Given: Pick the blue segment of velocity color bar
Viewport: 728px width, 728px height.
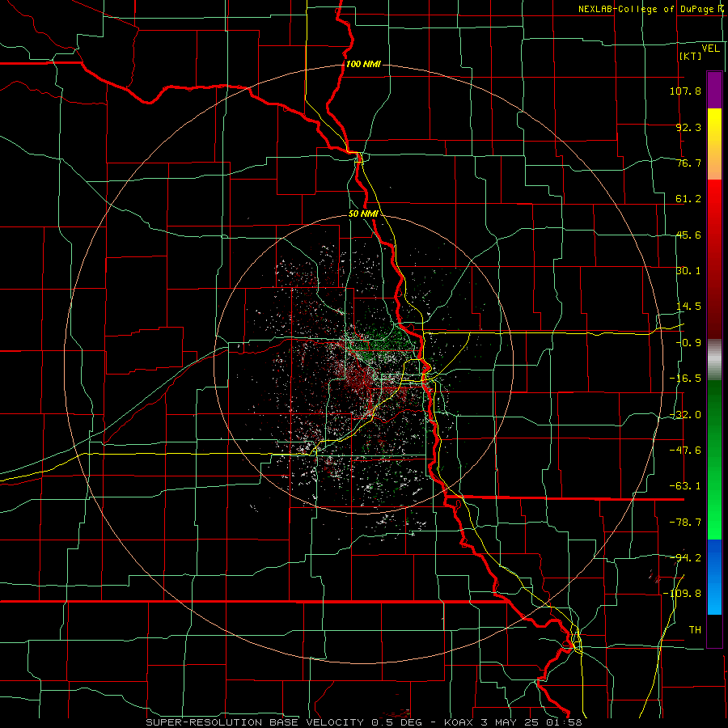Looking at the screenshot, I should (714, 577).
